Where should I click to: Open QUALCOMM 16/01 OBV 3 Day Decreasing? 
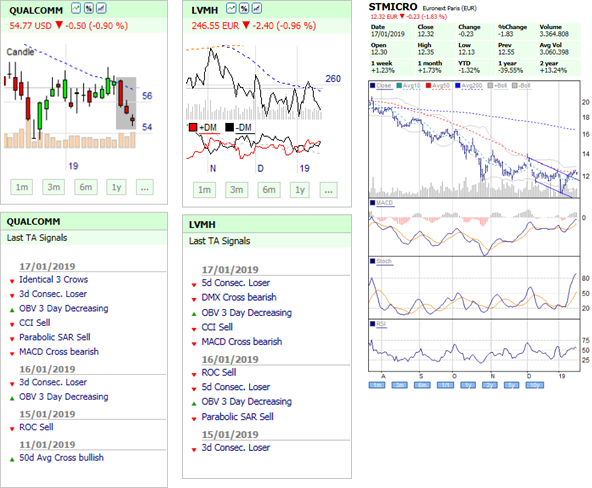point(64,397)
